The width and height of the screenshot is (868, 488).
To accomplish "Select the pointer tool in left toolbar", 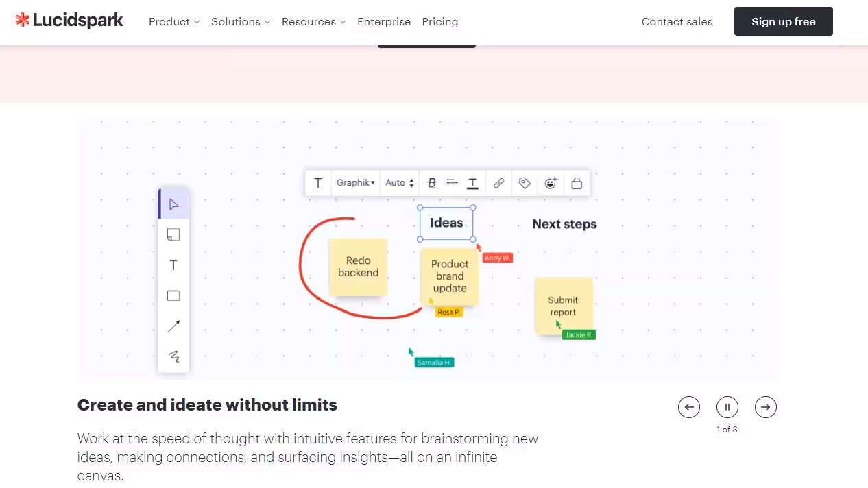I will tap(173, 204).
